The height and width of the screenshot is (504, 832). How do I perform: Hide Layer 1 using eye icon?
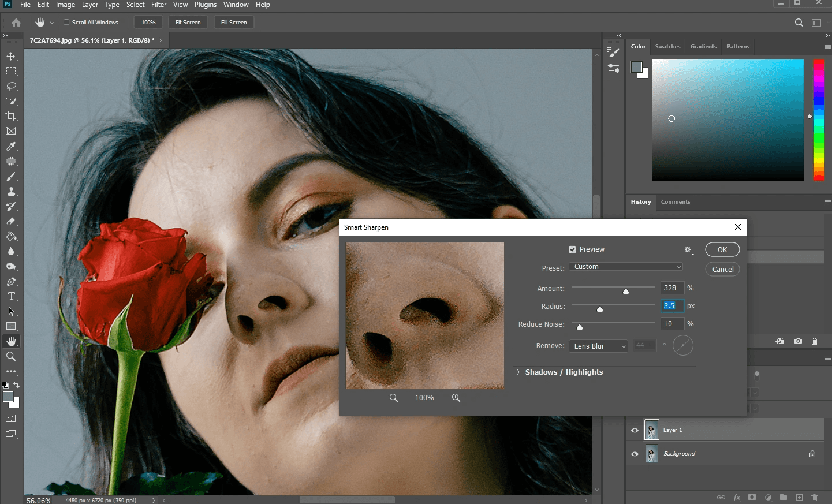[x=635, y=430]
